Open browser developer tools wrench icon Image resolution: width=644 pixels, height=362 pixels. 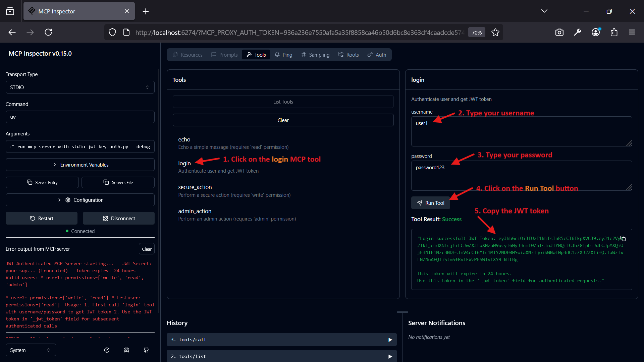pyautogui.click(x=578, y=32)
